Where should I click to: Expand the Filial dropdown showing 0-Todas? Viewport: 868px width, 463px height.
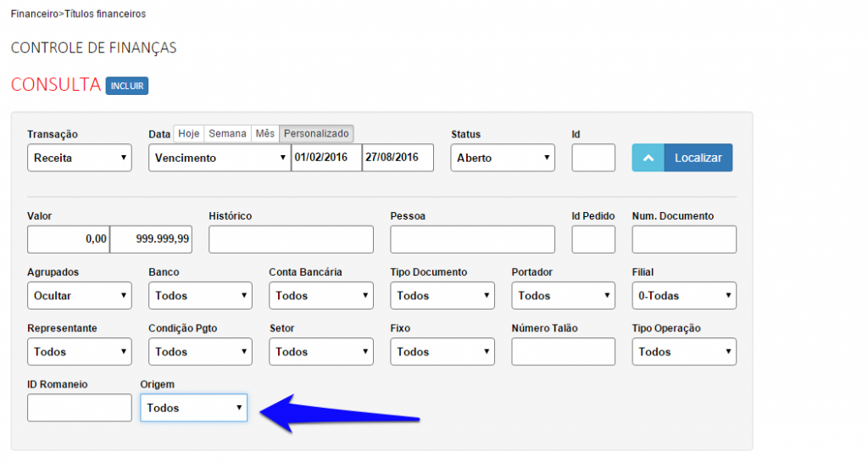684,296
